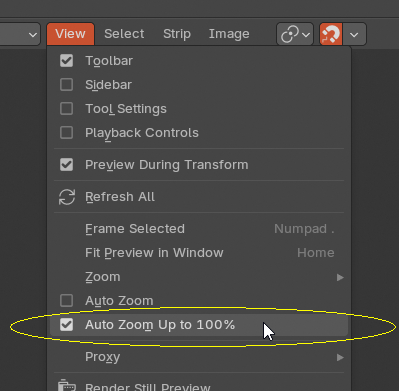The image size is (399, 391).
Task: Enable the Tool Settings checkbox
Action: point(66,109)
